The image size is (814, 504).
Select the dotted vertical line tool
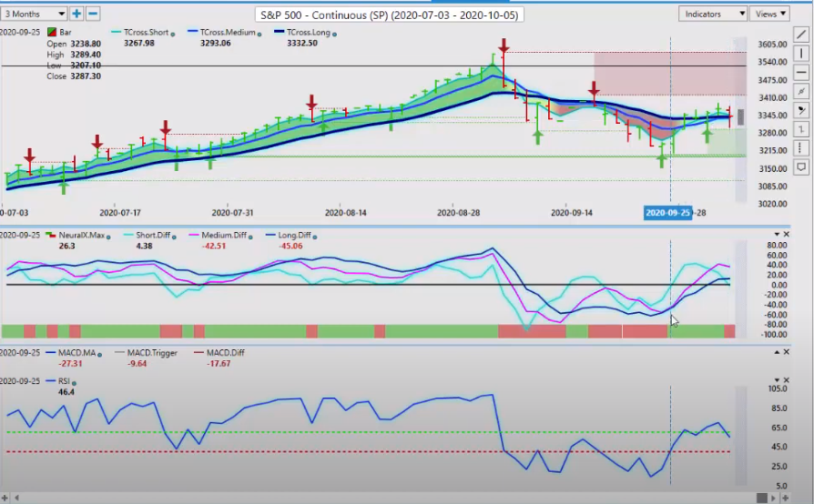pos(801,147)
